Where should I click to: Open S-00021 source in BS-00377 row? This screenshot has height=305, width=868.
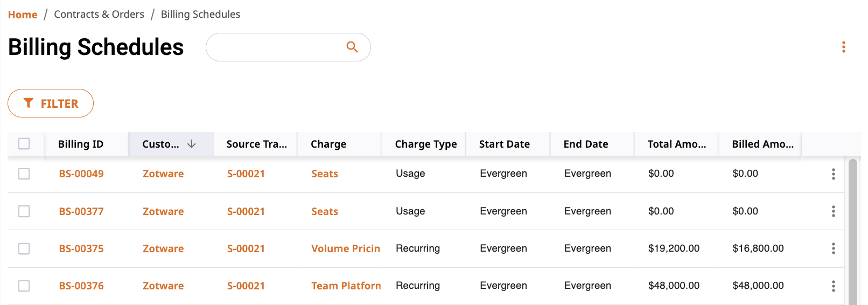(x=246, y=211)
